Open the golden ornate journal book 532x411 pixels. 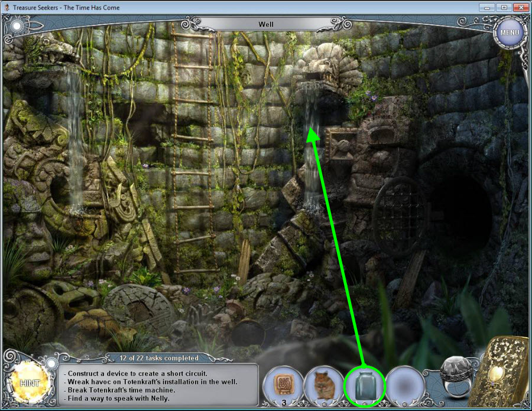(x=505, y=373)
